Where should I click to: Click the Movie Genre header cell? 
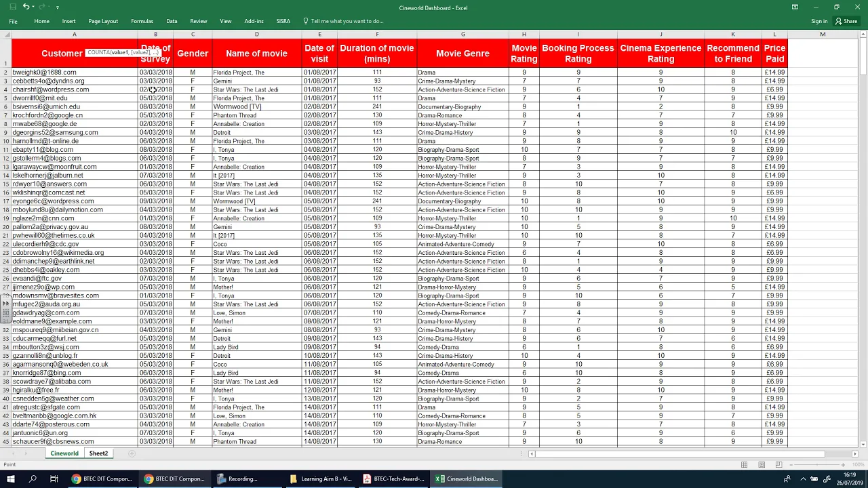pos(462,53)
